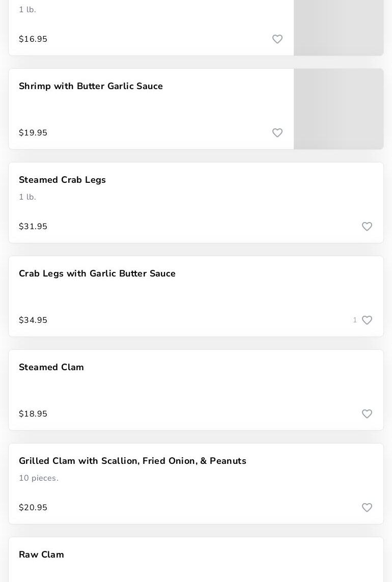392x582 pixels.
Task: Select the Raw Clam menu item
Action: click(x=41, y=555)
